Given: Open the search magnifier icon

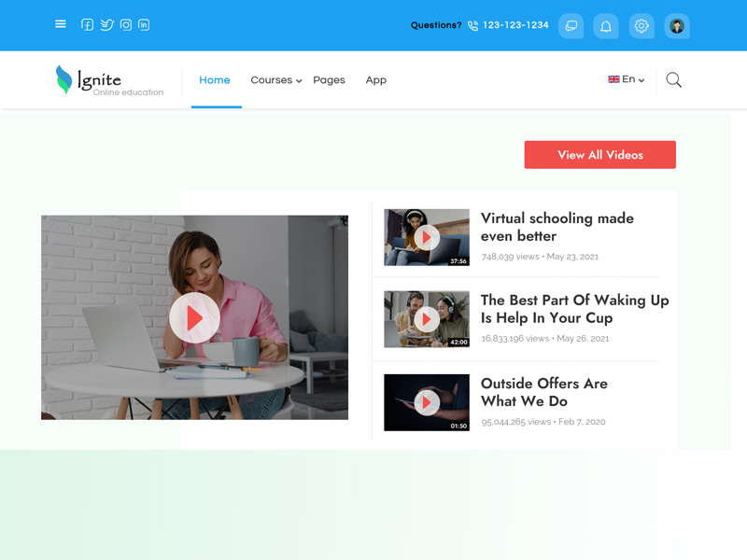Looking at the screenshot, I should [x=673, y=80].
